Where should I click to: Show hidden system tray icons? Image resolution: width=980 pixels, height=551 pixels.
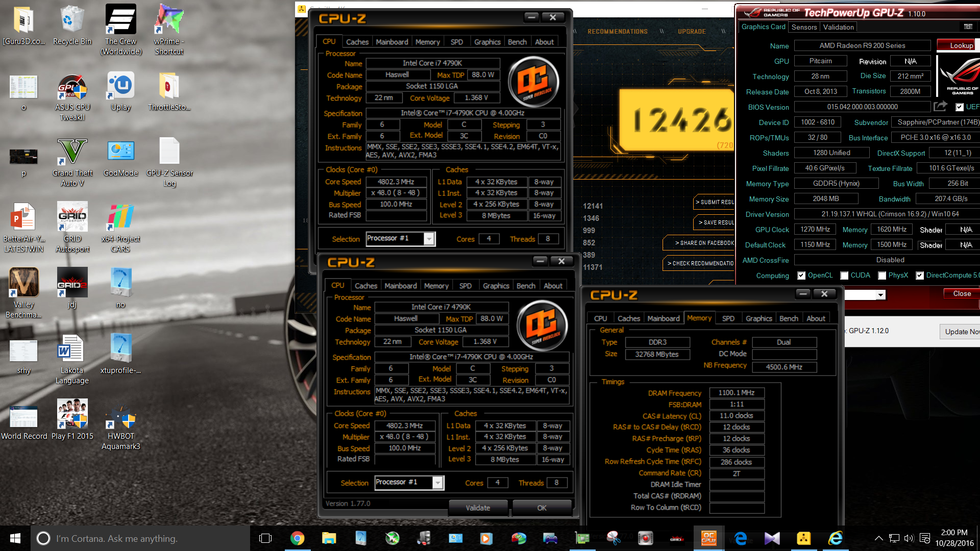point(878,538)
